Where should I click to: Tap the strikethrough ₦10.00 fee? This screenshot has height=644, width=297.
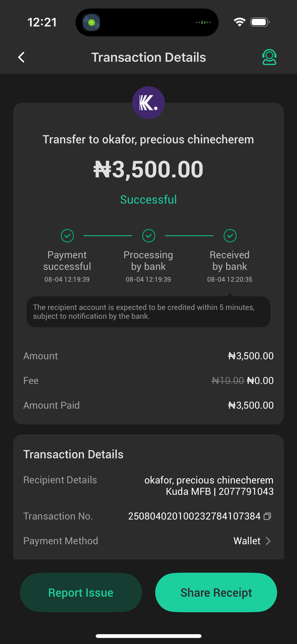[x=228, y=380]
